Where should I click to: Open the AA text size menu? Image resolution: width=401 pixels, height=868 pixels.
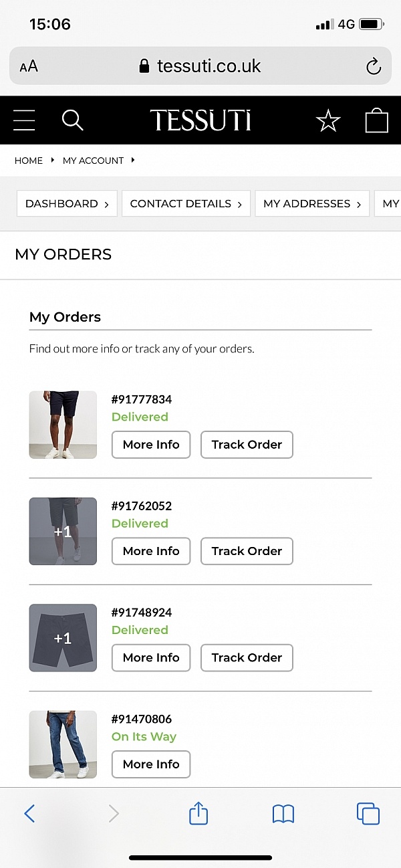[x=29, y=66]
